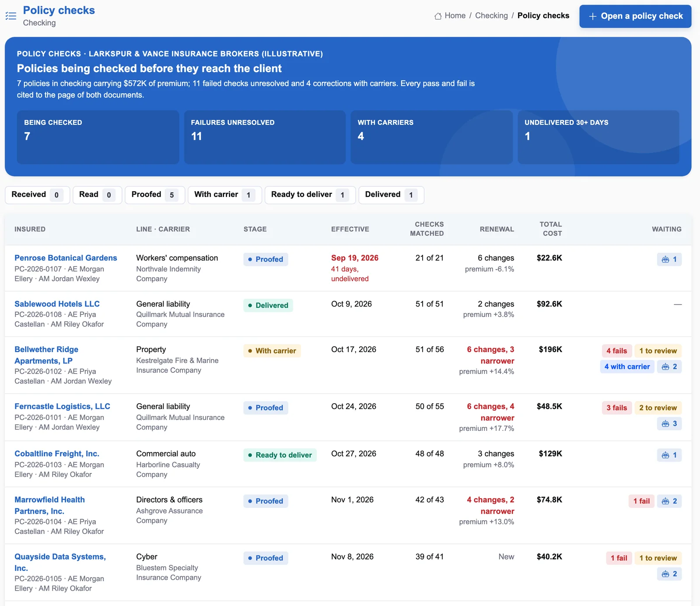
Task: Show the Delivered filter tab
Action: [391, 195]
